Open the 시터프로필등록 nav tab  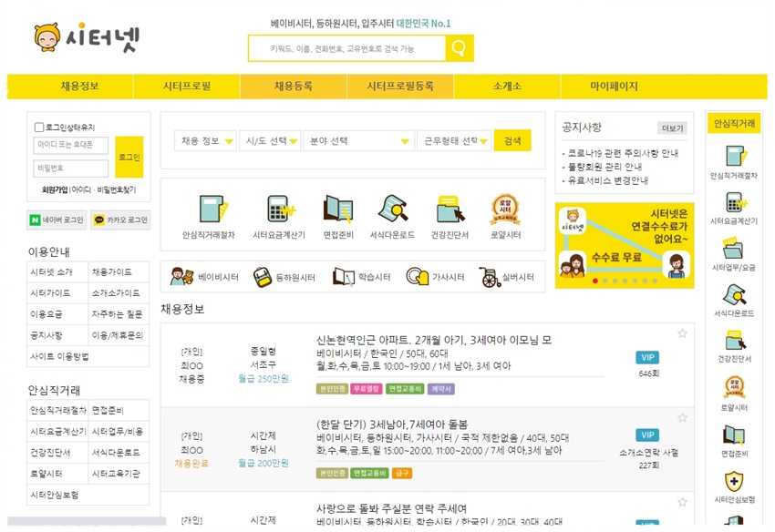400,86
